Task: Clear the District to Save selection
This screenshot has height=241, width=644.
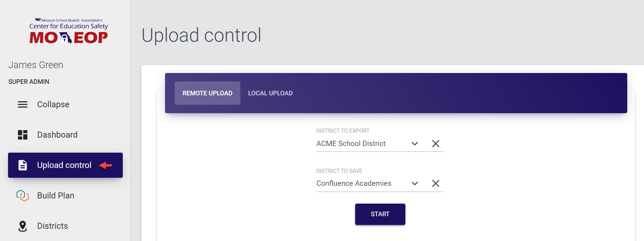Action: pyautogui.click(x=435, y=183)
